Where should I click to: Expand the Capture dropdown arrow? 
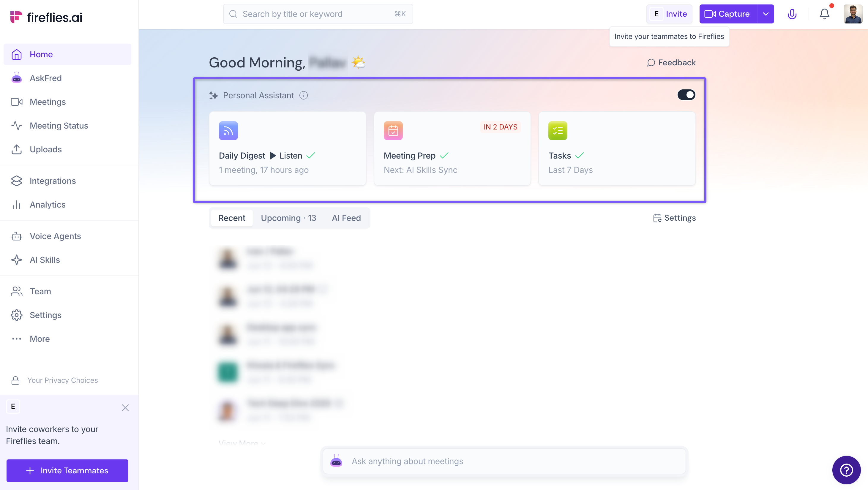pos(766,14)
